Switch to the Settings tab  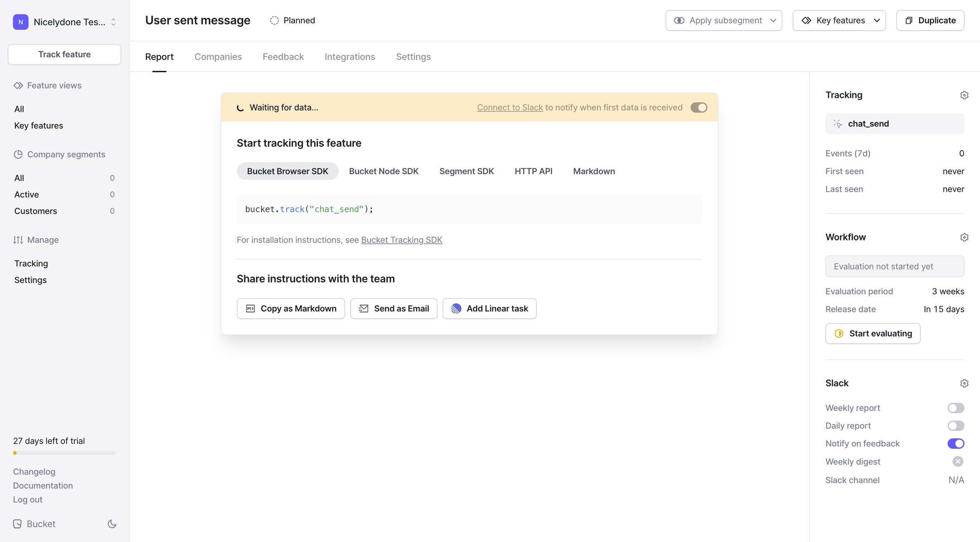tap(413, 57)
